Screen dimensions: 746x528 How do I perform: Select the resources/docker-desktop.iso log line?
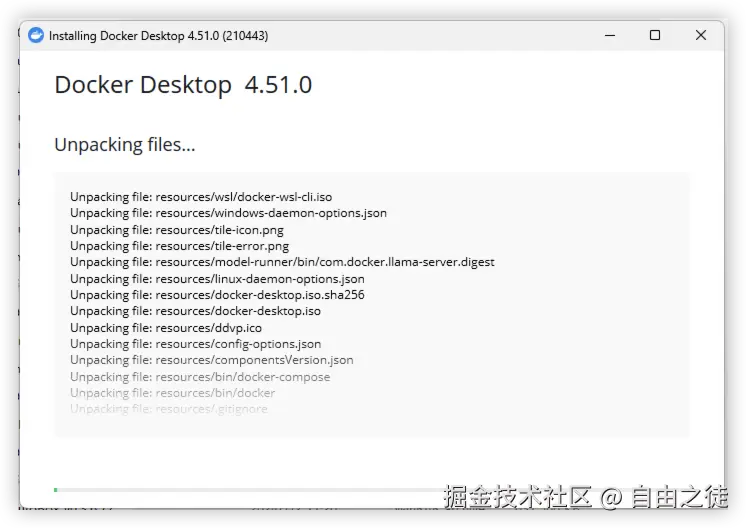[x=195, y=311]
